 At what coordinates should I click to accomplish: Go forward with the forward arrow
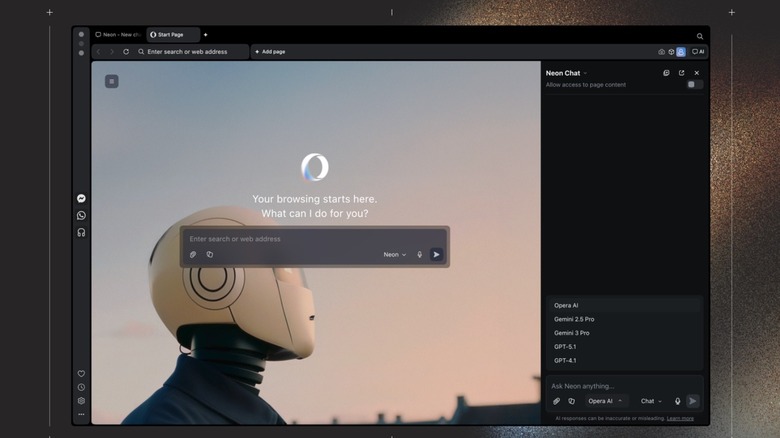[112, 52]
